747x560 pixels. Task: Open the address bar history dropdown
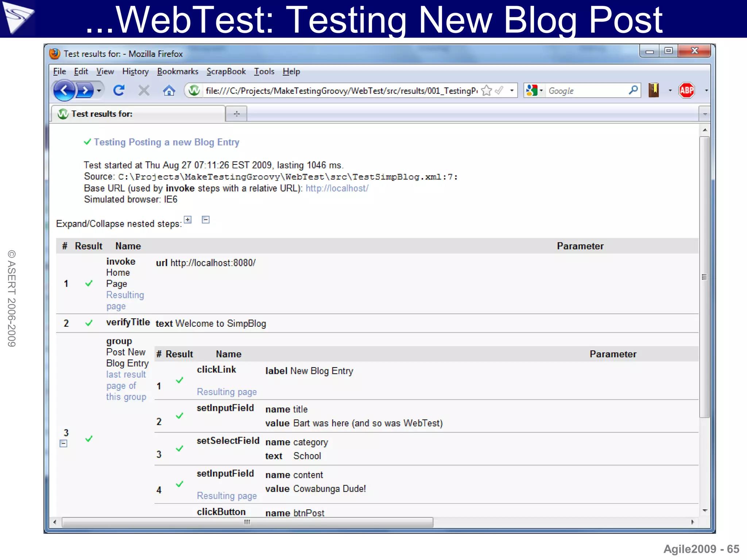pyautogui.click(x=512, y=90)
